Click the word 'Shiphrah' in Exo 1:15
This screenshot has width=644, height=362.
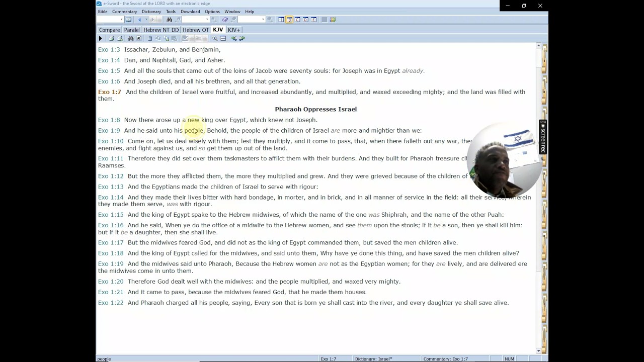pos(394,215)
